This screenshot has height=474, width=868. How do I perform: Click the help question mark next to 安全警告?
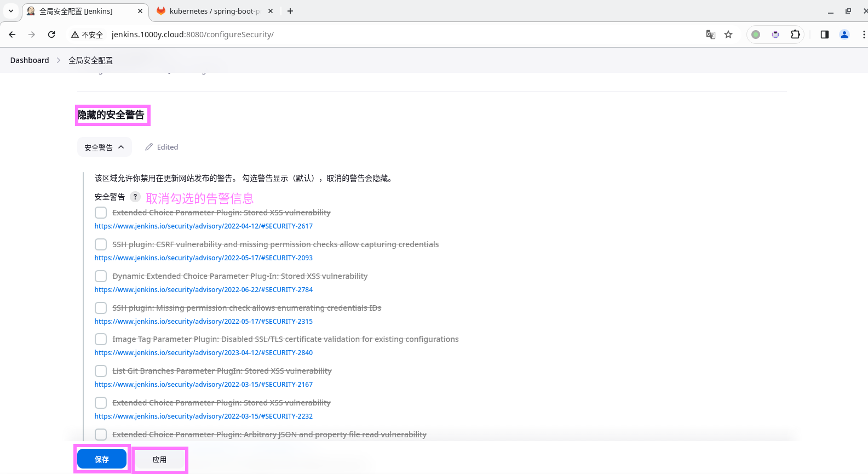click(x=135, y=197)
